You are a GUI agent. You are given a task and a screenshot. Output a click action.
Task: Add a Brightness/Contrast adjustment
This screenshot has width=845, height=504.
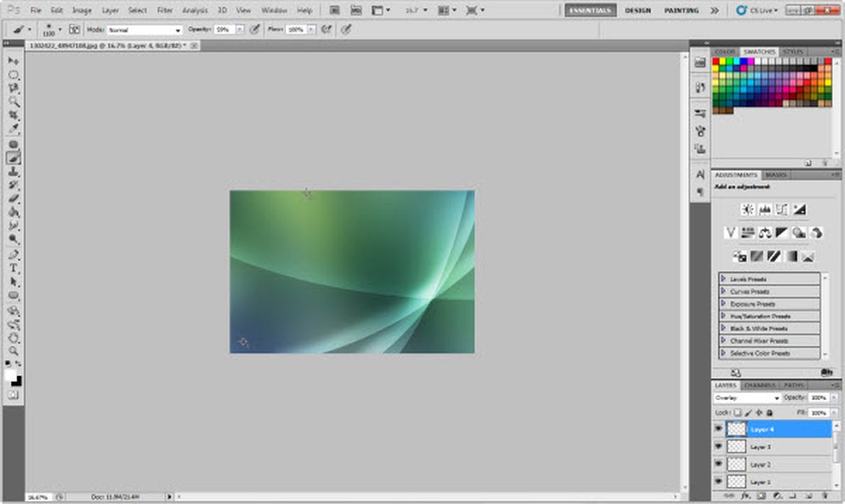[747, 209]
